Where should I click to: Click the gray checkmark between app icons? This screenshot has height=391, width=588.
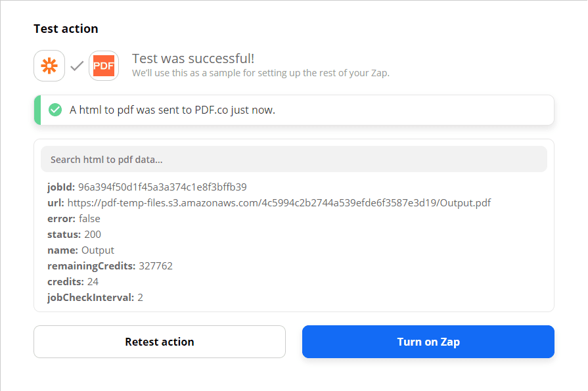pyautogui.click(x=76, y=66)
